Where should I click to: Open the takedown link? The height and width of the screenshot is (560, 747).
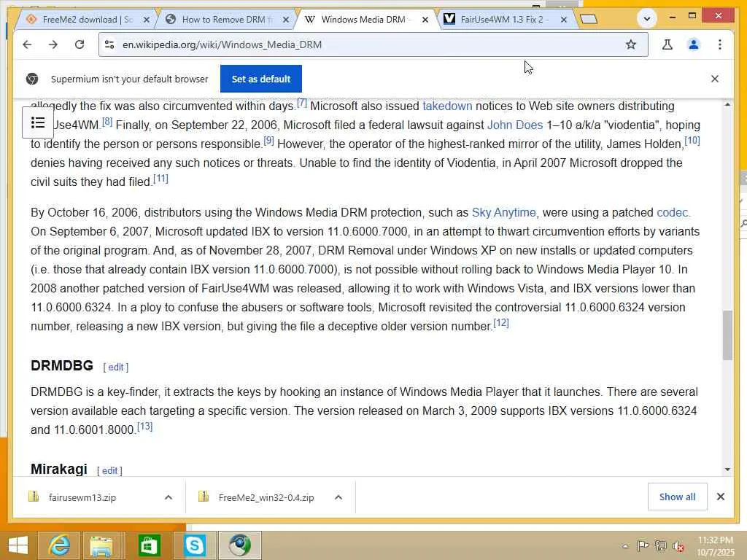(447, 106)
